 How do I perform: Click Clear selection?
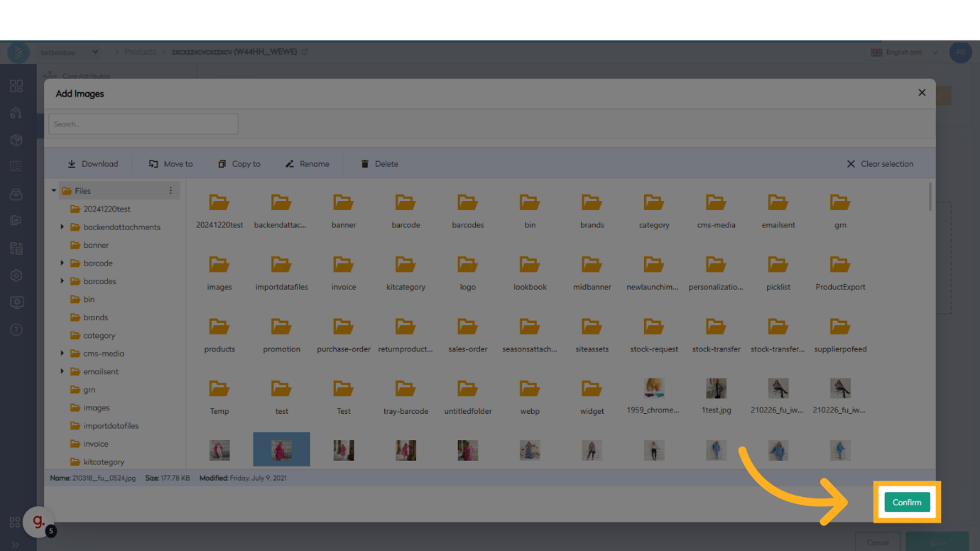tap(880, 164)
